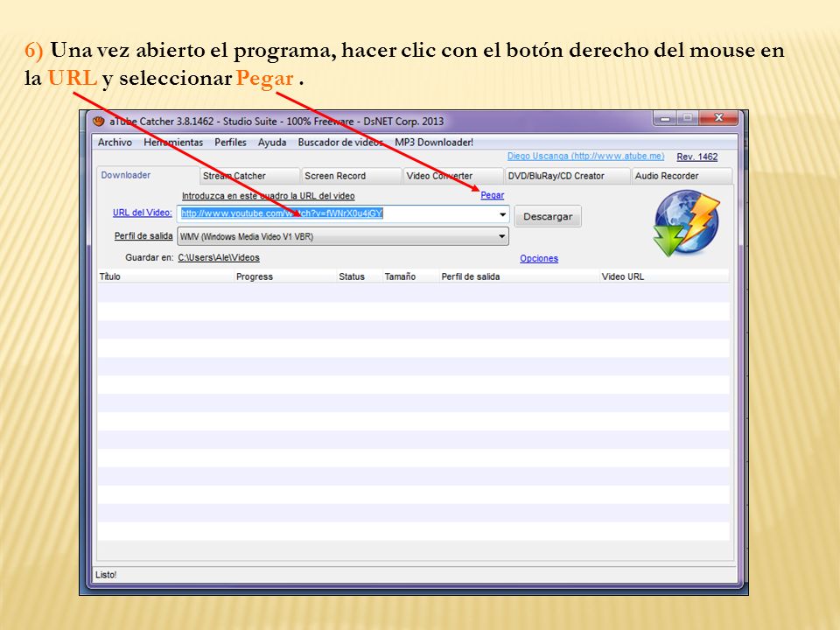This screenshot has height=630, width=840.
Task: Click the Rev. 1462 link
Action: (697, 157)
